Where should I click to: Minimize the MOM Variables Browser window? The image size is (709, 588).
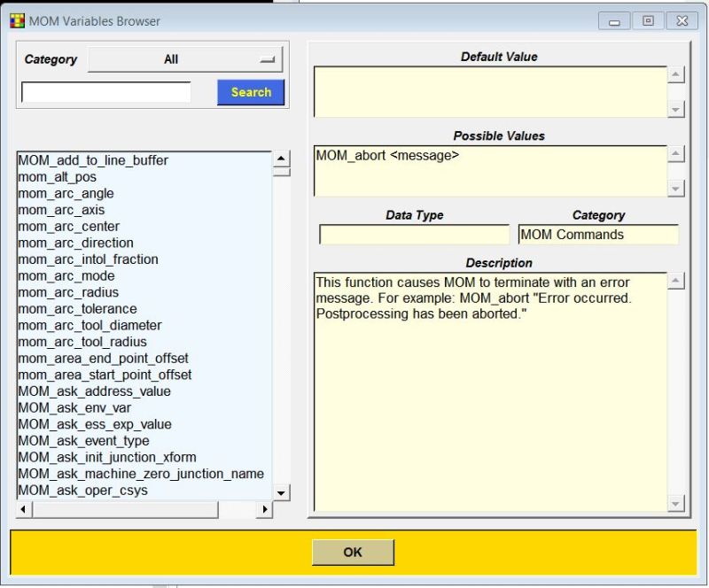[614, 20]
